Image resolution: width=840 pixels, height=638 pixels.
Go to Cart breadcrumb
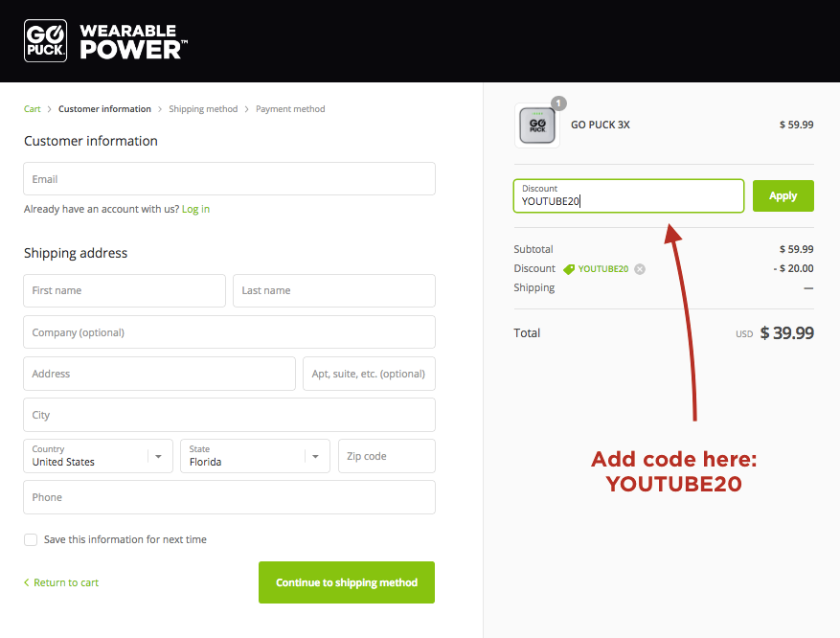point(33,109)
